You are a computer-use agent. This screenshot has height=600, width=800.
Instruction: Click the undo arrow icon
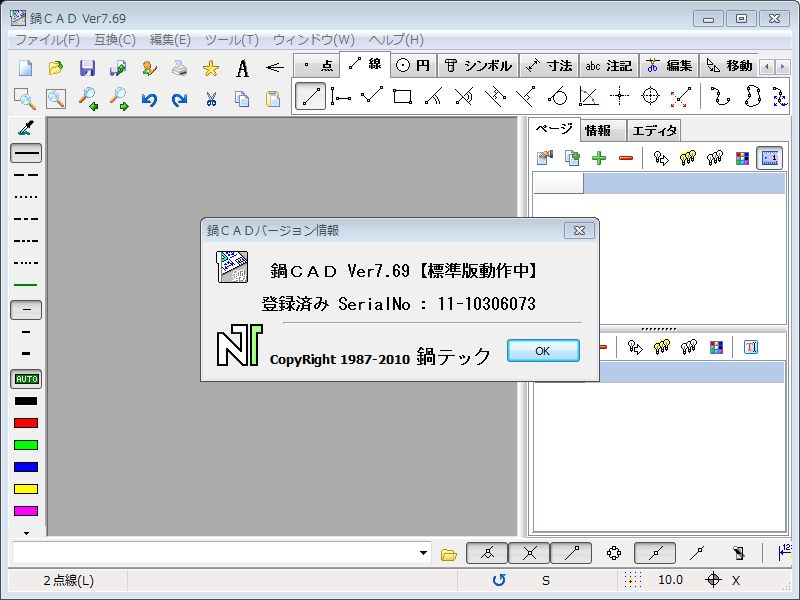coord(149,99)
